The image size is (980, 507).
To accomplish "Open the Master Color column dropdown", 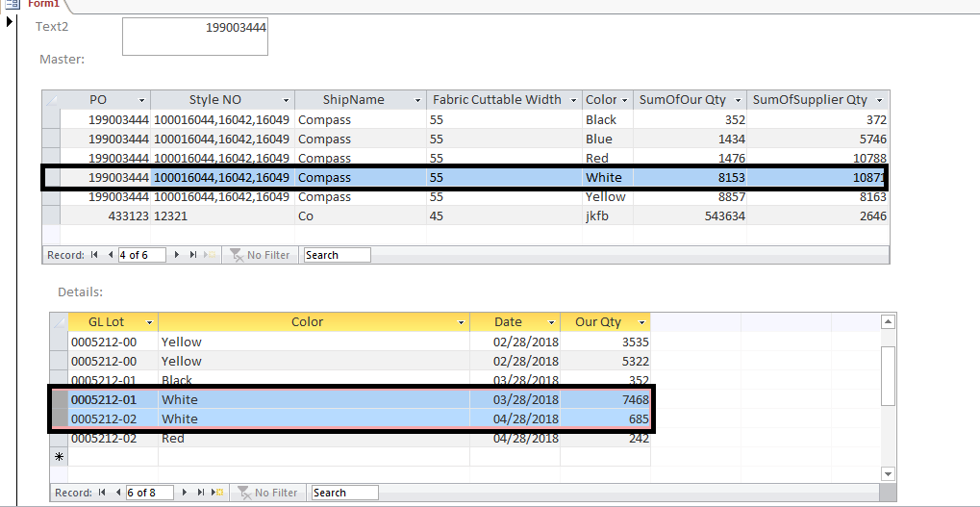I will (x=624, y=100).
